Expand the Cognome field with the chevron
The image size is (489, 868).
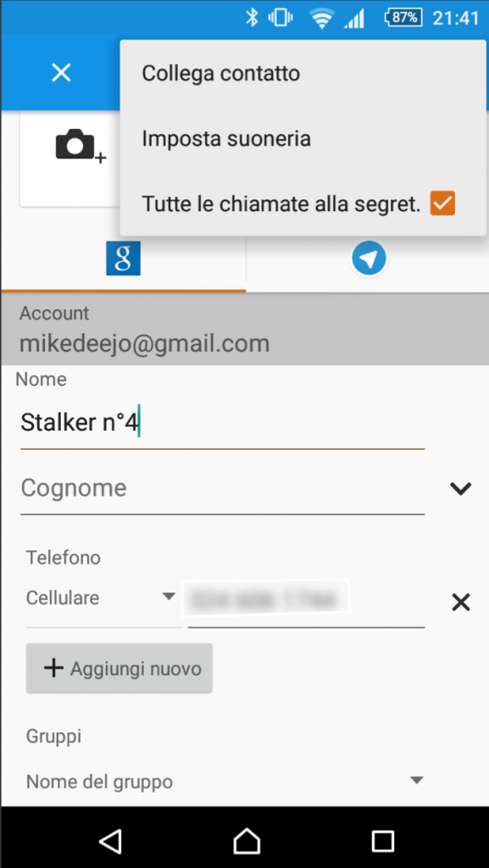coord(460,488)
